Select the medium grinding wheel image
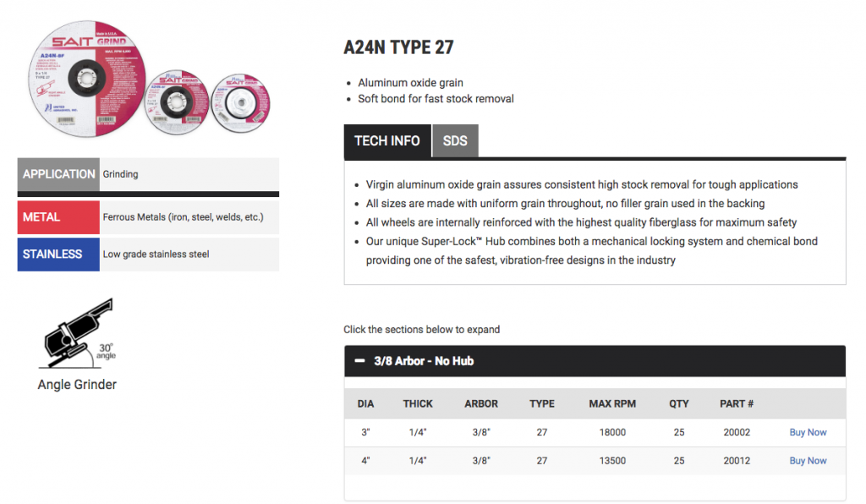866x504 pixels. 179,101
